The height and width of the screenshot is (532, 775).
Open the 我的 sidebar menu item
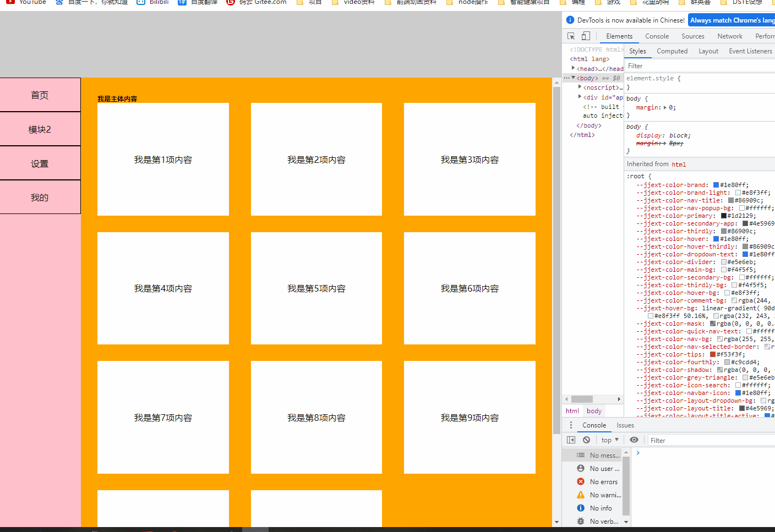click(40, 198)
